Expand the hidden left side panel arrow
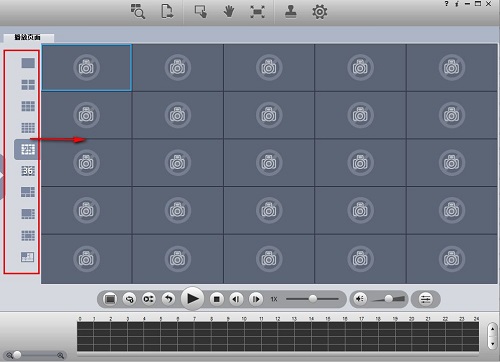Viewport: 500px width, 362px height. [2, 176]
